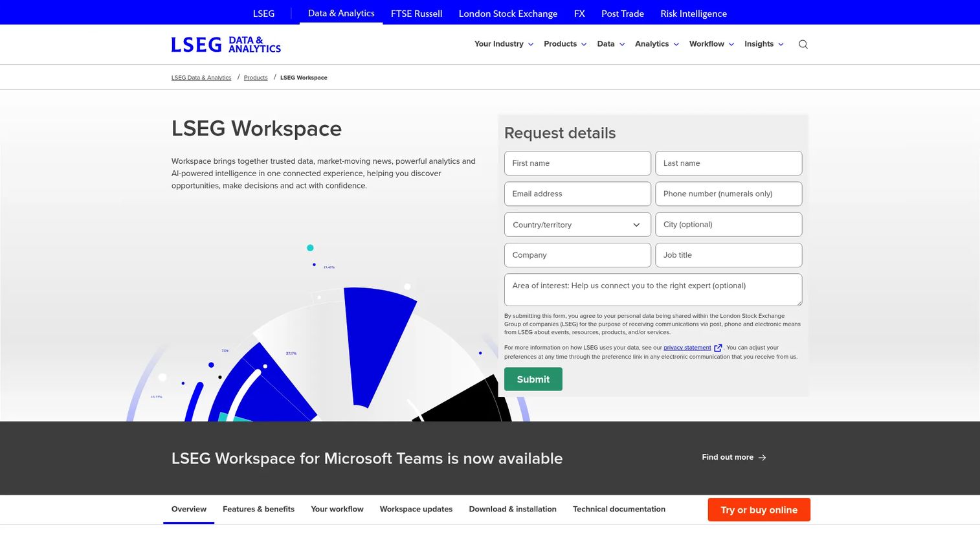This screenshot has height=551, width=980.
Task: Switch to the Features & benefits tab
Action: pos(258,509)
